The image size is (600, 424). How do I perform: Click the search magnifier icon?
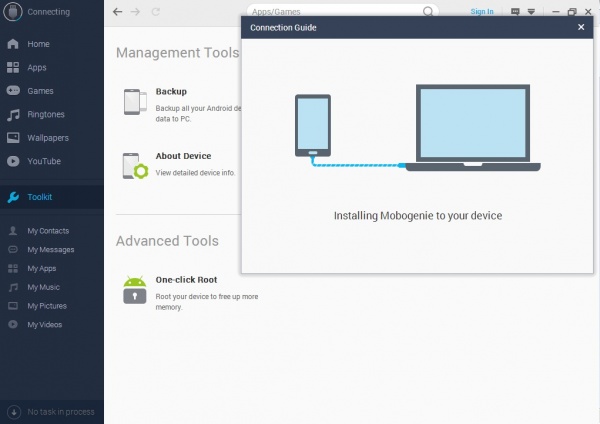coord(428,11)
